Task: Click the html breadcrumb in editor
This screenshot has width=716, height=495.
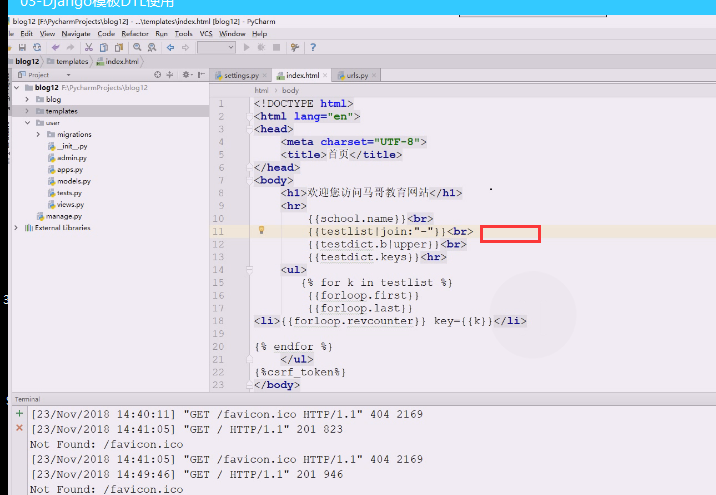Action: tap(261, 90)
